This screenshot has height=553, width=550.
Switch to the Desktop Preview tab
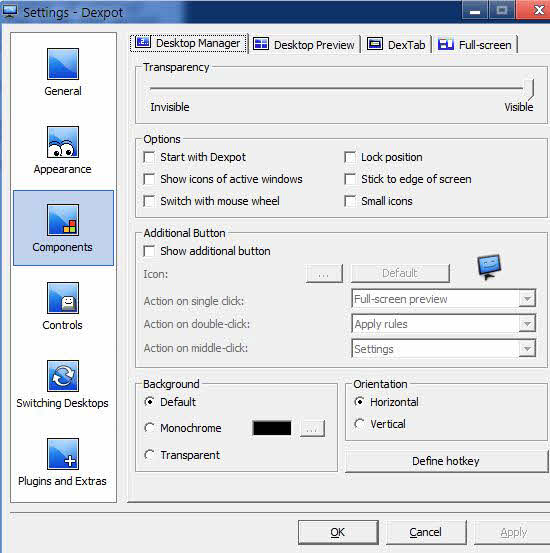pos(304,45)
